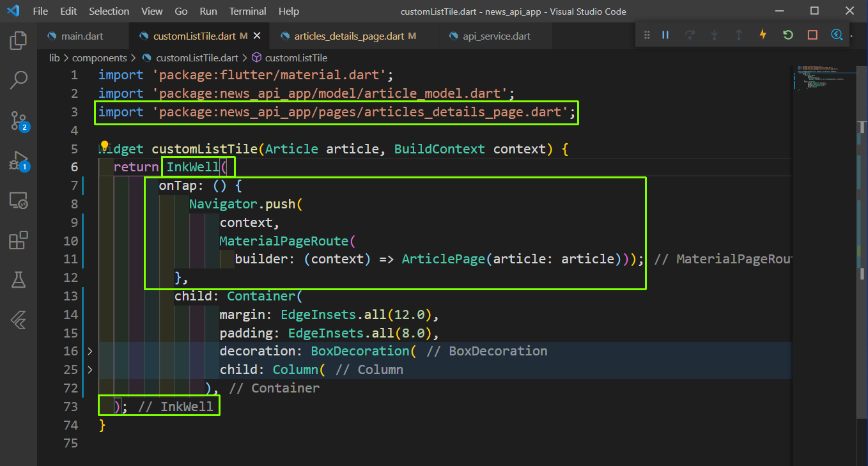Open the Testing flask view
This screenshot has width=868, height=466.
pyautogui.click(x=19, y=279)
